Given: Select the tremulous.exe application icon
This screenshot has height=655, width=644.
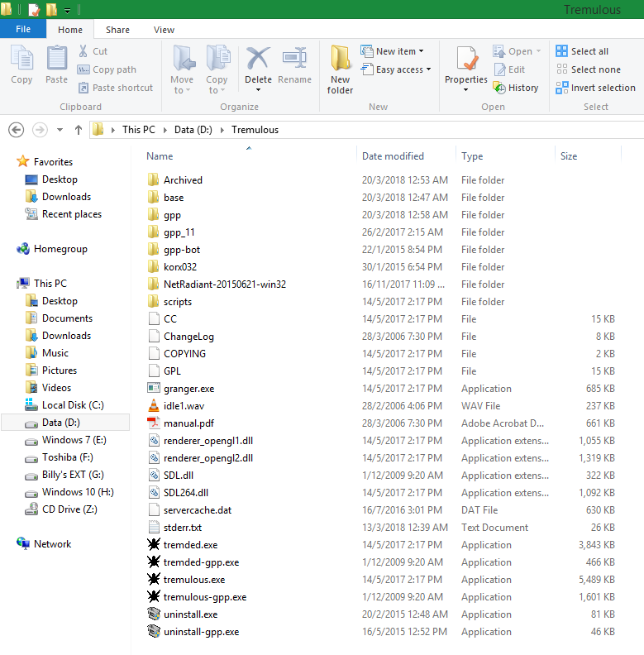Looking at the screenshot, I should click(153, 580).
